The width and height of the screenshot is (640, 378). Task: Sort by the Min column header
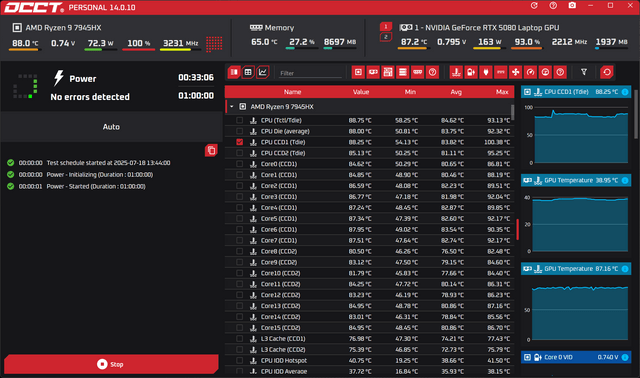[410, 92]
